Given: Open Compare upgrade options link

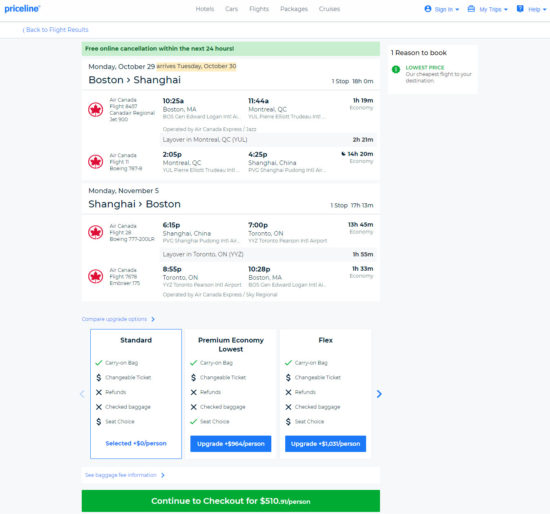Looking at the screenshot, I should pyautogui.click(x=114, y=319).
